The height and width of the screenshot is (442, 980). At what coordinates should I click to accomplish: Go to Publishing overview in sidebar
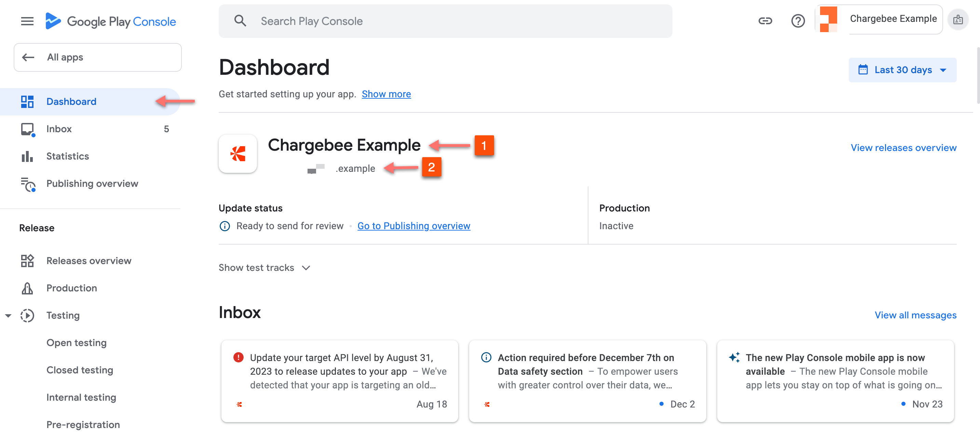tap(92, 184)
